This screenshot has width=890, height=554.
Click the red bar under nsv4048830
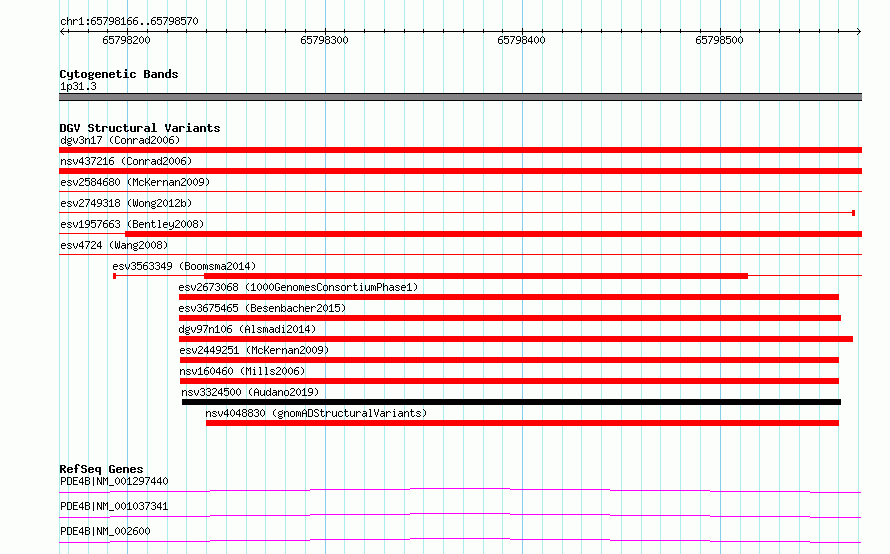pos(522,423)
